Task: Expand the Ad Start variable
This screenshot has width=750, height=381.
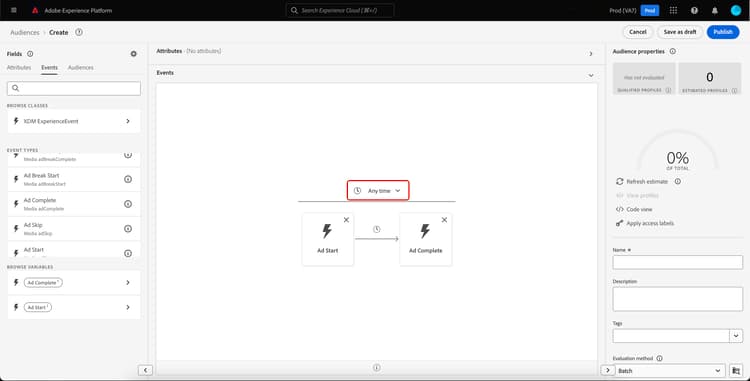Action: coord(74,307)
